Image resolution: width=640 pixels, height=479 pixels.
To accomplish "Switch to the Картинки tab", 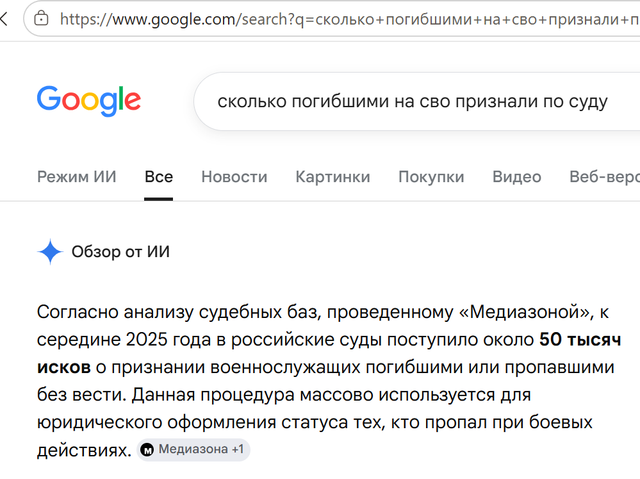I will [x=333, y=177].
